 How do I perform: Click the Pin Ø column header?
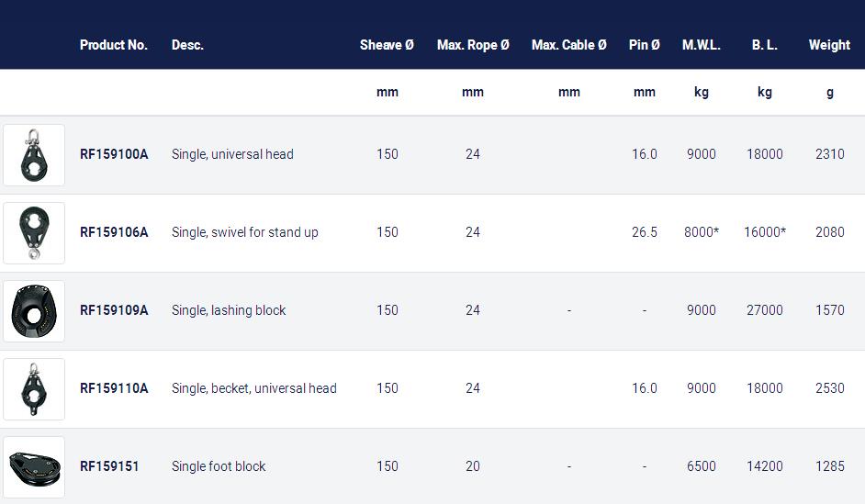coord(644,45)
